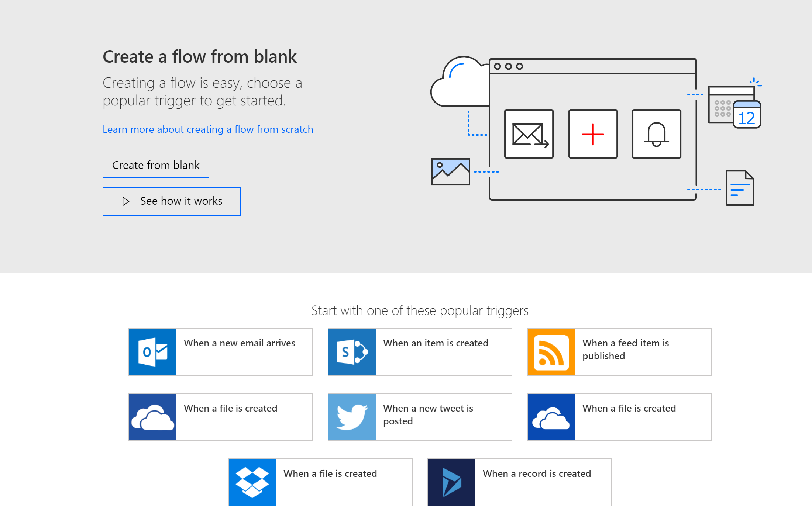812x517 pixels.
Task: Select 'When an item is created' text
Action: (436, 343)
